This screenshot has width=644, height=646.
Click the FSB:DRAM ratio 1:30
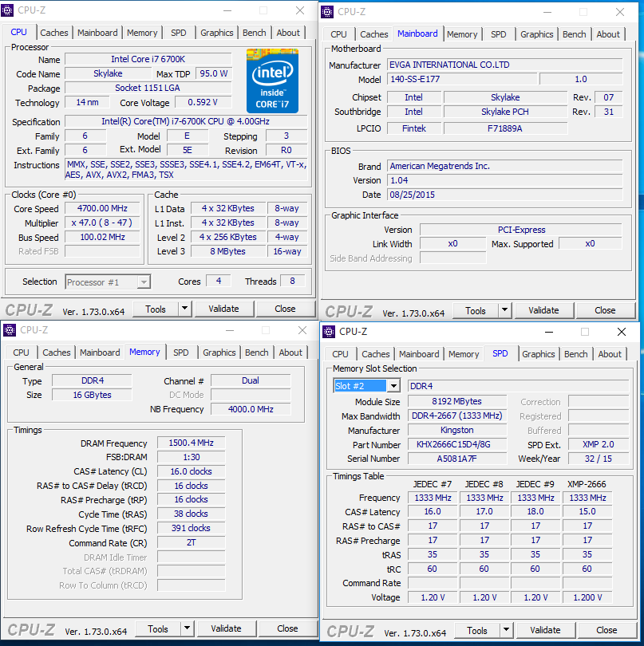(192, 457)
